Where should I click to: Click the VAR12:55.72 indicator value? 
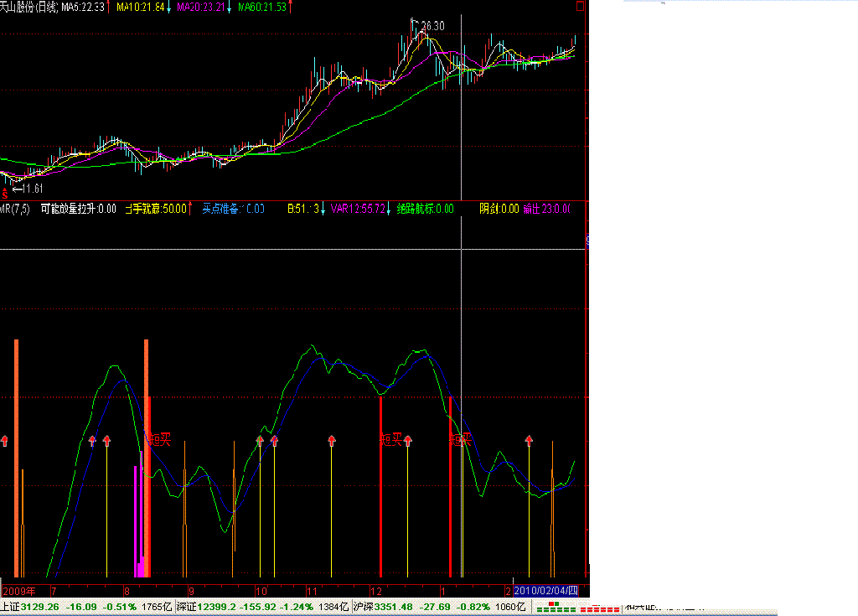pyautogui.click(x=358, y=209)
